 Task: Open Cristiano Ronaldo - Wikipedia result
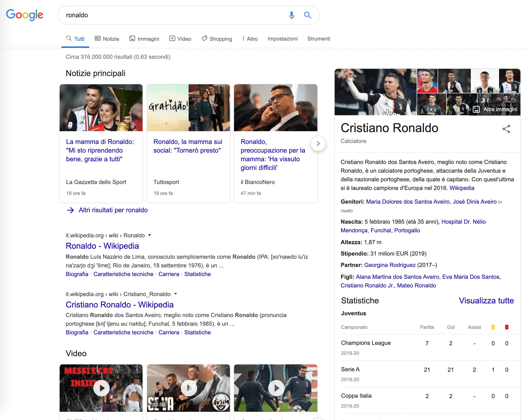coord(120,305)
